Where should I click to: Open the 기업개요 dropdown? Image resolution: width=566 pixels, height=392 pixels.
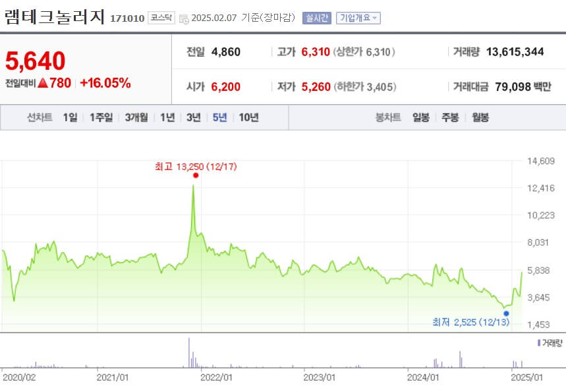pos(358,18)
